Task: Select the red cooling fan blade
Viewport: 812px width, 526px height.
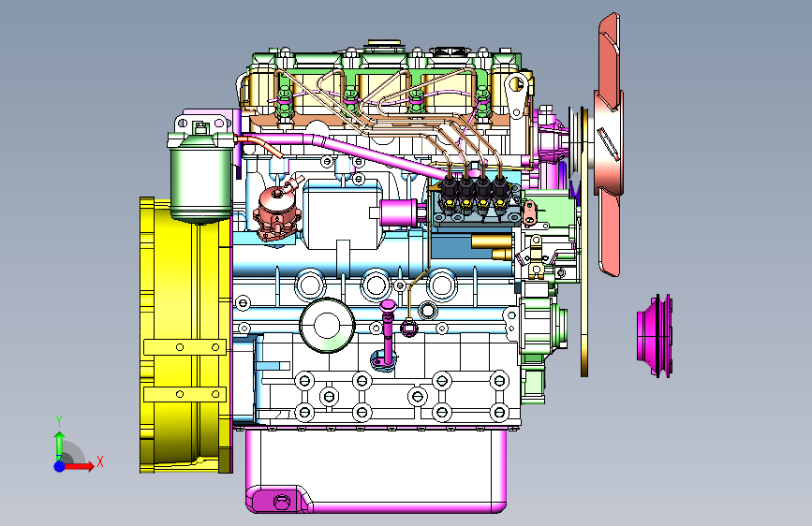Action: pos(609,145)
